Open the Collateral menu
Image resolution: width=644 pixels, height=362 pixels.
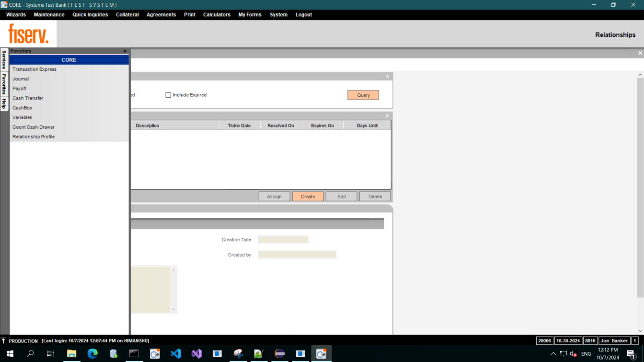pyautogui.click(x=127, y=15)
